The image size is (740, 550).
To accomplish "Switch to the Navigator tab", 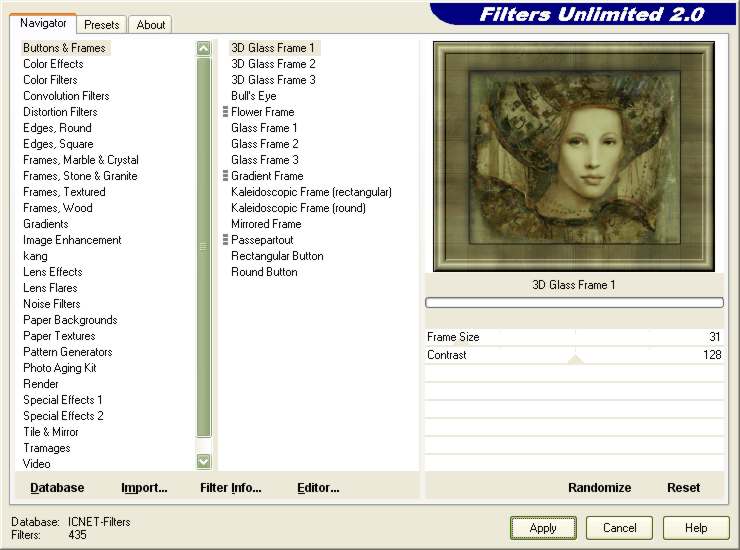I will (43, 23).
